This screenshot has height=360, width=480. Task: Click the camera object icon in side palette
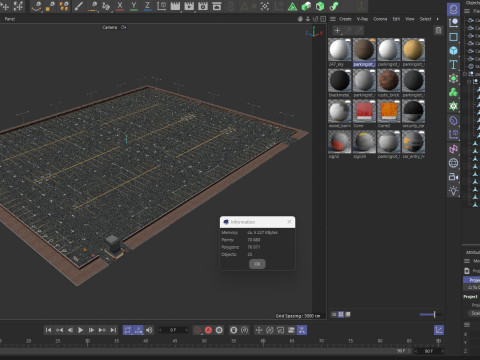click(x=453, y=177)
